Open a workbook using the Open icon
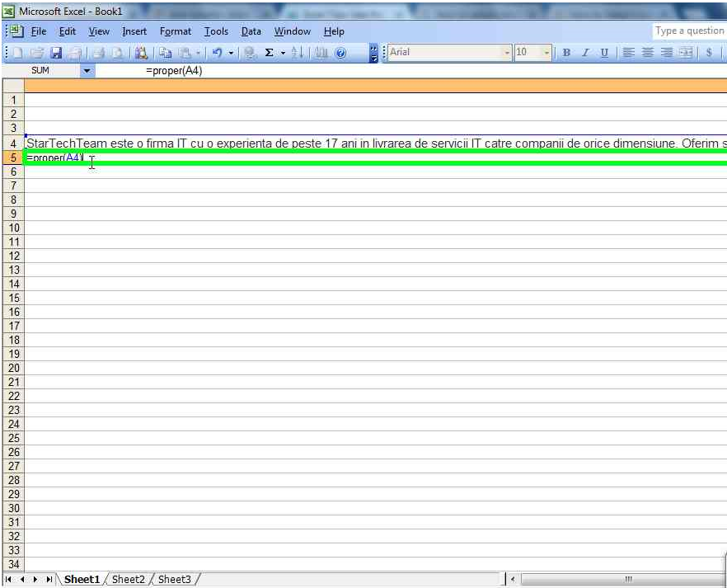This screenshot has height=588, width=727. coord(37,52)
